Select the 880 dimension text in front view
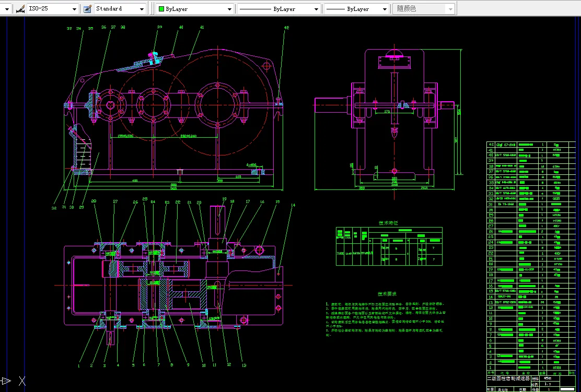The width and height of the screenshot is (581, 392). 173,184
